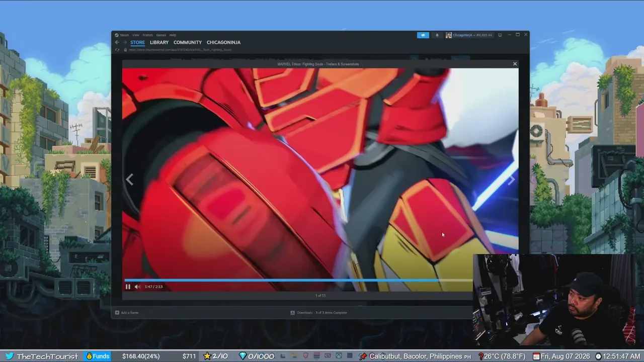Click the Twitter bird icon in overlay bar
The height and width of the screenshot is (362, 644).
coord(9,356)
